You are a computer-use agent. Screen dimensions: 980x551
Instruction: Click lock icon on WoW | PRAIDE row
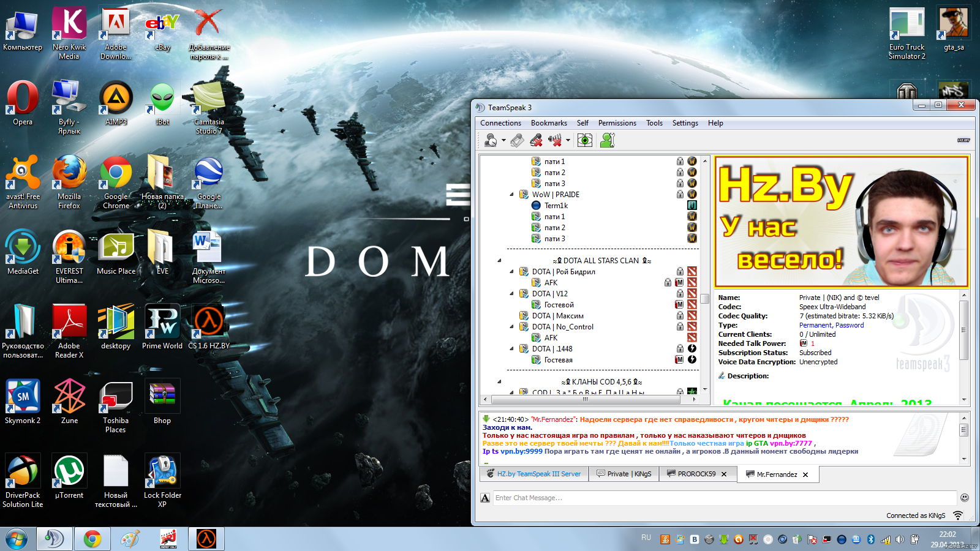[680, 195]
